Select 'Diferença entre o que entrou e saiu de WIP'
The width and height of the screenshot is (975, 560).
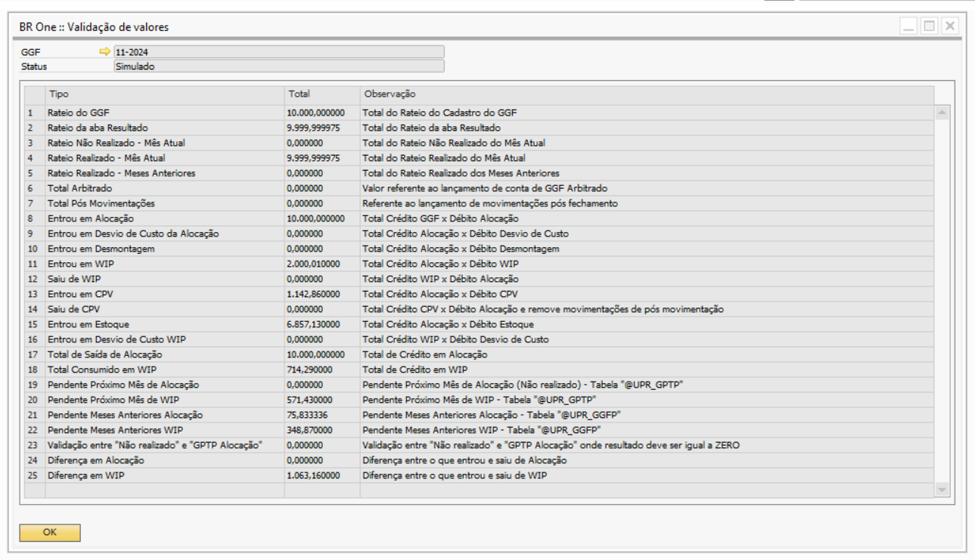647,475
